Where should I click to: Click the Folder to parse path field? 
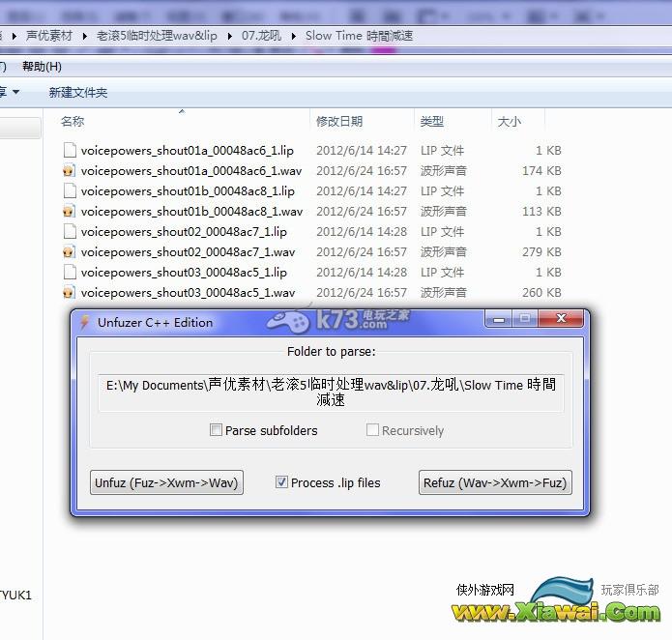point(331,393)
